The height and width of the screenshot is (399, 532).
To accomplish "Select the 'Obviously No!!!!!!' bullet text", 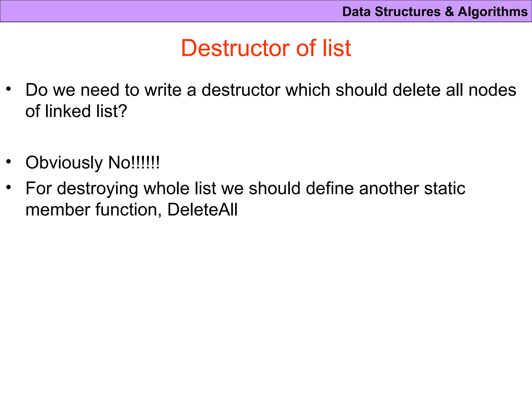I will point(92,163).
